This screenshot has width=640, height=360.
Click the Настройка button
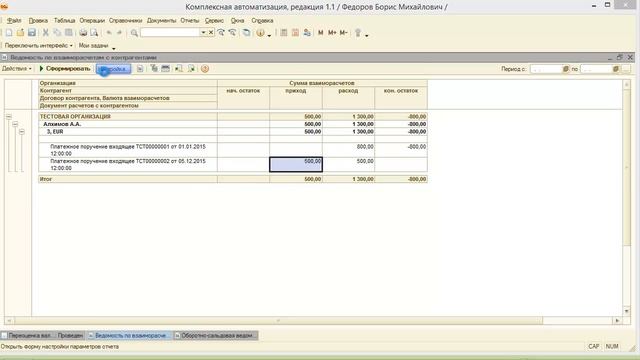[113, 69]
